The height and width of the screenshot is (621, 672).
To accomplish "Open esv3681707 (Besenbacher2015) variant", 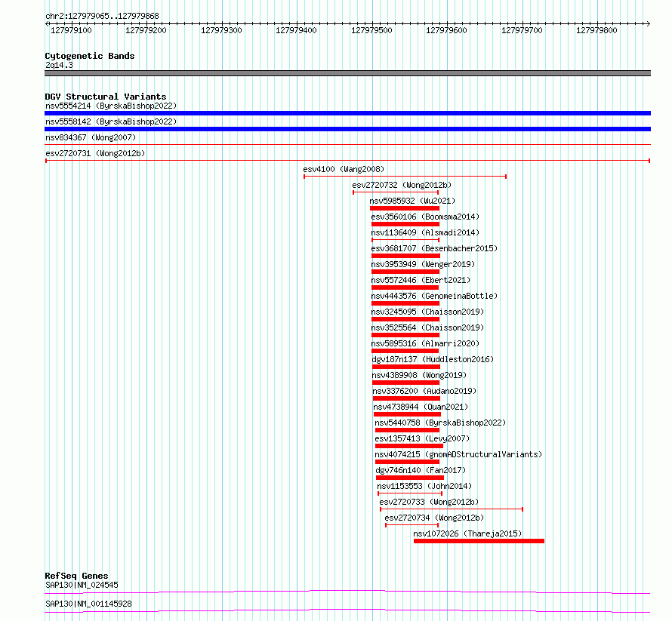I will pyautogui.click(x=434, y=248).
